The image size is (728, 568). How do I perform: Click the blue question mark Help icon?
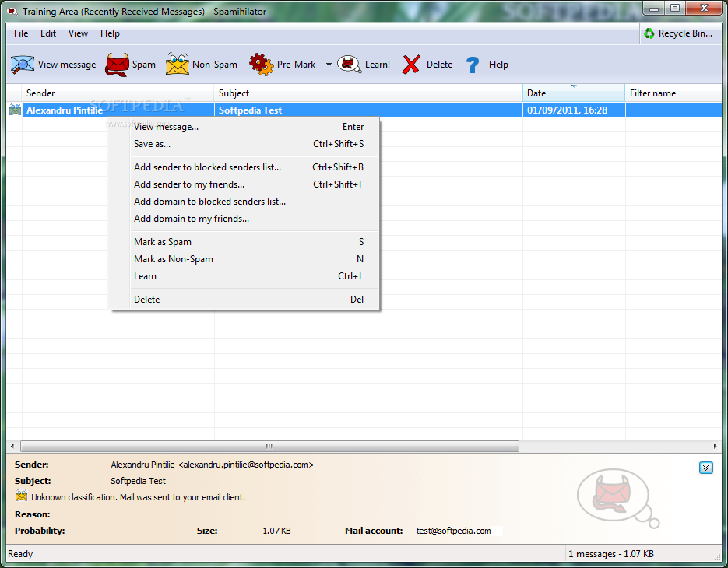(472, 65)
